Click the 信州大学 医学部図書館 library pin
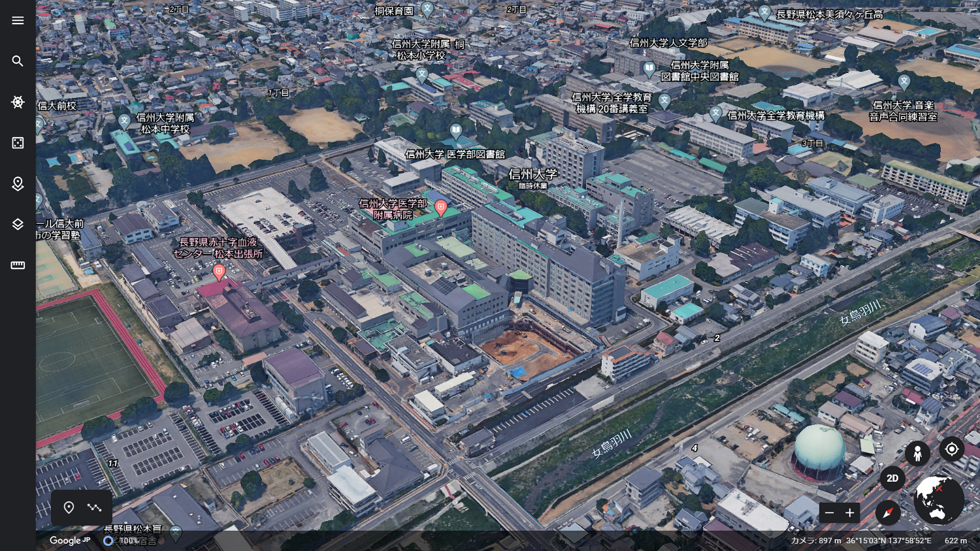Image resolution: width=980 pixels, height=551 pixels. point(456,131)
